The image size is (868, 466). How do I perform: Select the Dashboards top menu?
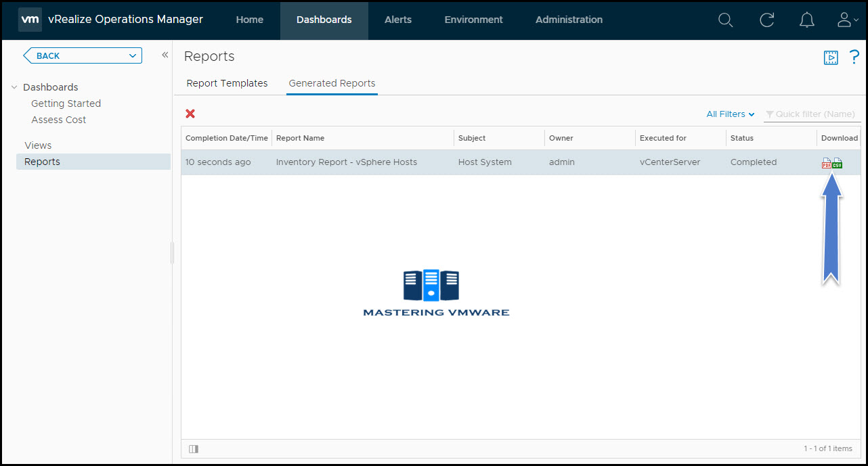pyautogui.click(x=324, y=20)
